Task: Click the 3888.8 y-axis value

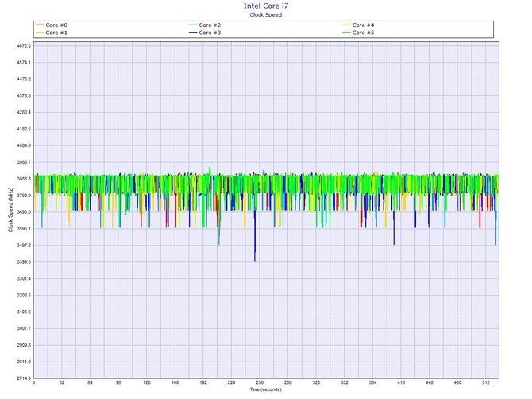Action: [x=24, y=179]
